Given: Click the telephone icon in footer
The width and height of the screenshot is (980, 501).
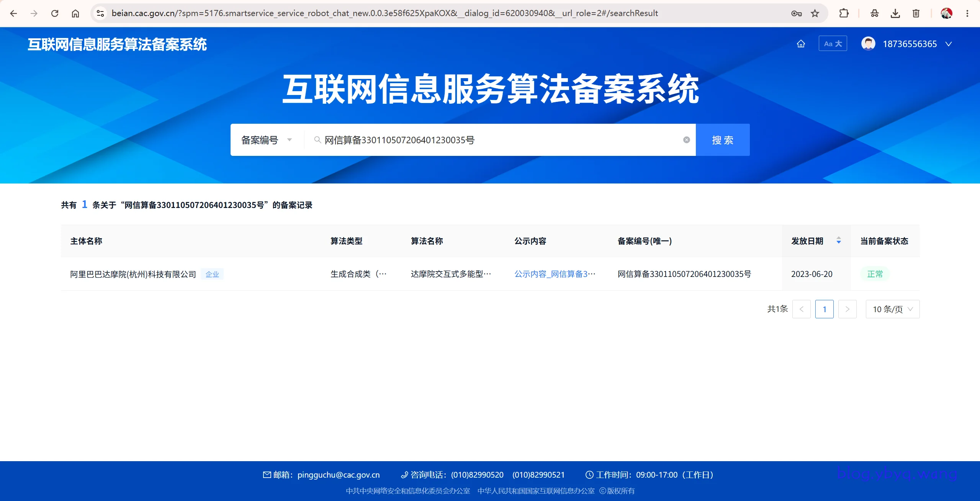Looking at the screenshot, I should (x=404, y=475).
